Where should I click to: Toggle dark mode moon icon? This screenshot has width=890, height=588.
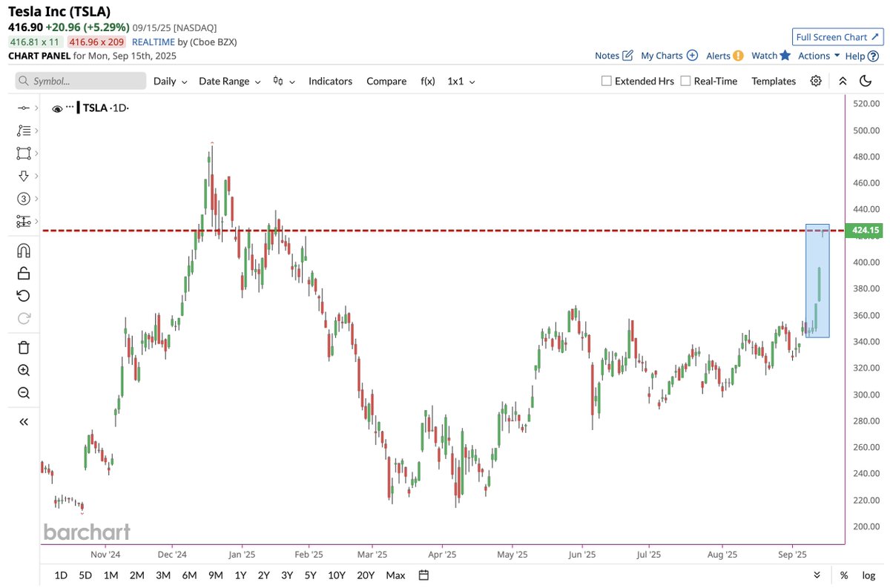(x=866, y=81)
